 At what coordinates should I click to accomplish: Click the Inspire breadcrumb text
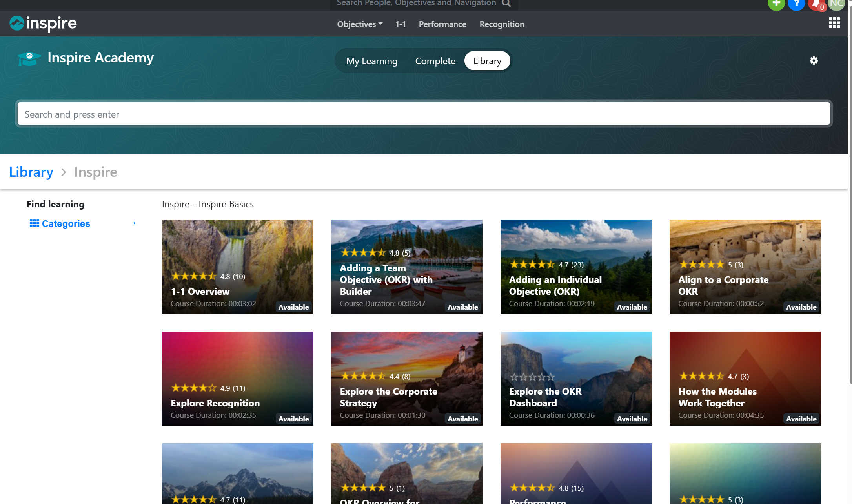click(96, 172)
